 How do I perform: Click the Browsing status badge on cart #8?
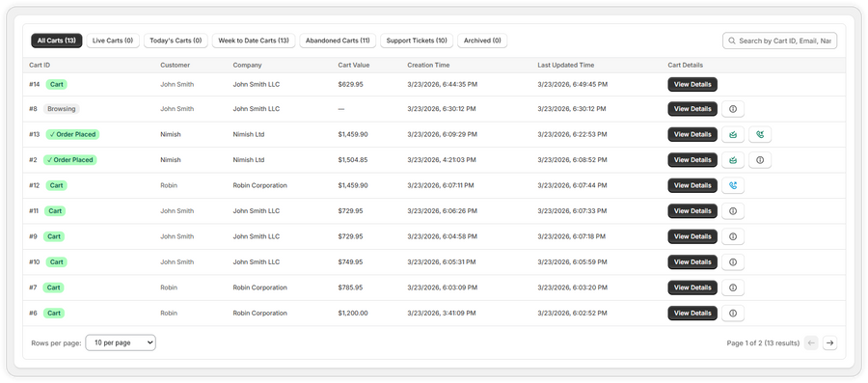pyautogui.click(x=62, y=109)
